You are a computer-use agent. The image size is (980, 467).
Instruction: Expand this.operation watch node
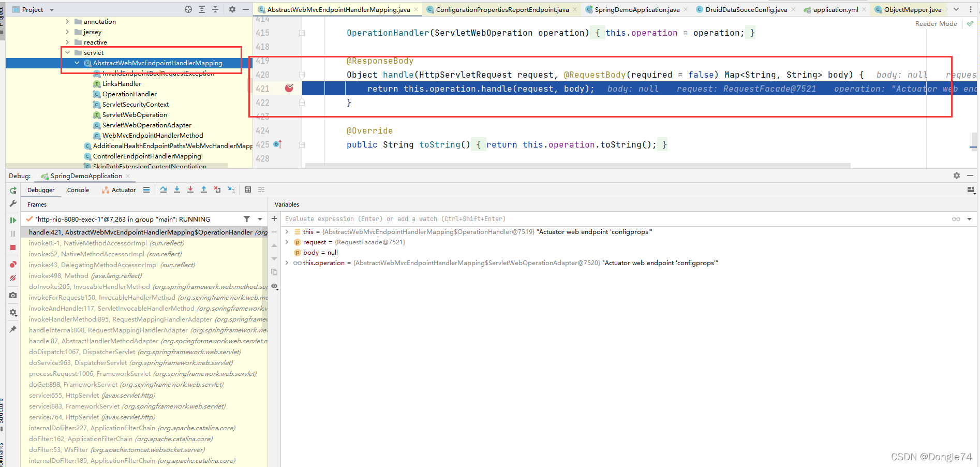tap(287, 262)
